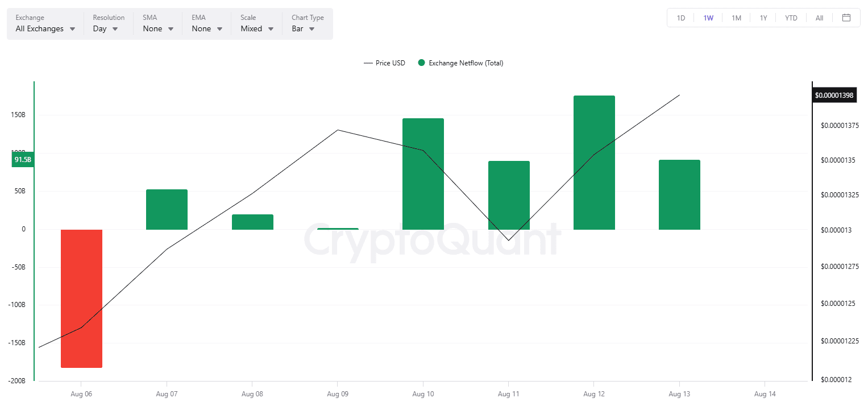Image resolution: width=868 pixels, height=402 pixels.
Task: Select the 1W time range
Action: point(708,18)
